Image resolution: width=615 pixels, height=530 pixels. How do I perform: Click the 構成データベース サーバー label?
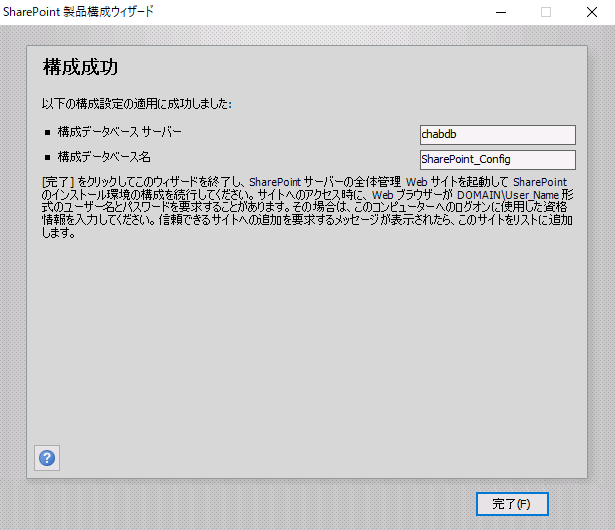(x=120, y=132)
